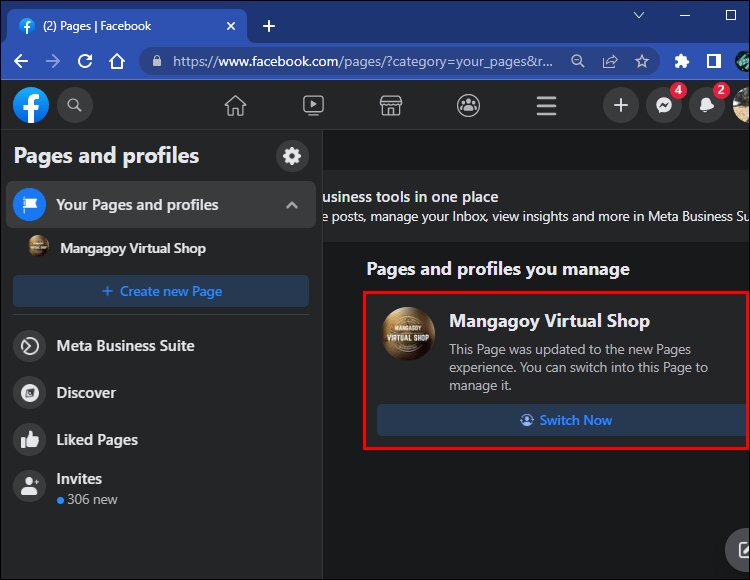Click the "Pages and profiles you manage" heading
The width and height of the screenshot is (750, 580).
point(498,269)
